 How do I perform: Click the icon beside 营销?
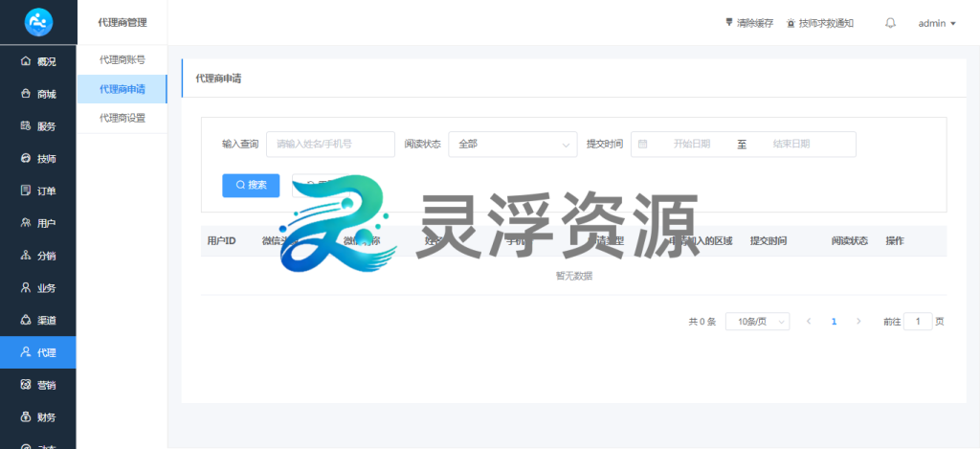point(26,385)
